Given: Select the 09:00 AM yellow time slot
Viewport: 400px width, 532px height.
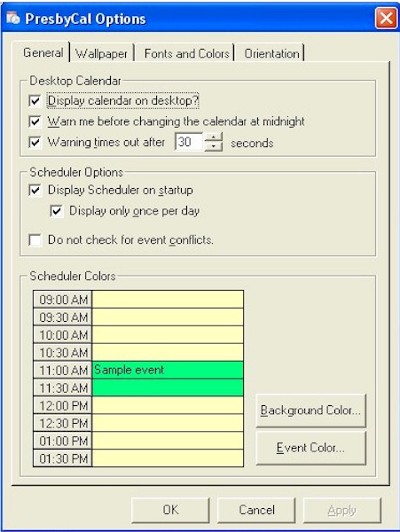Looking at the screenshot, I should coord(168,299).
